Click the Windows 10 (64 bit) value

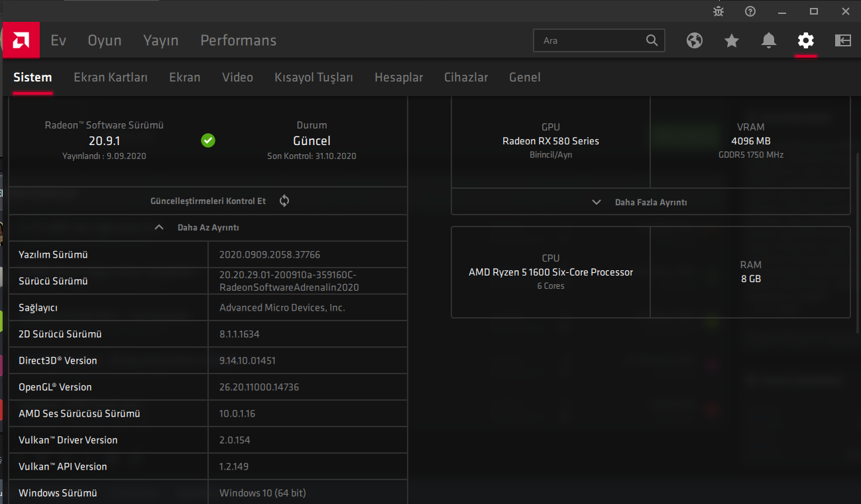click(262, 493)
